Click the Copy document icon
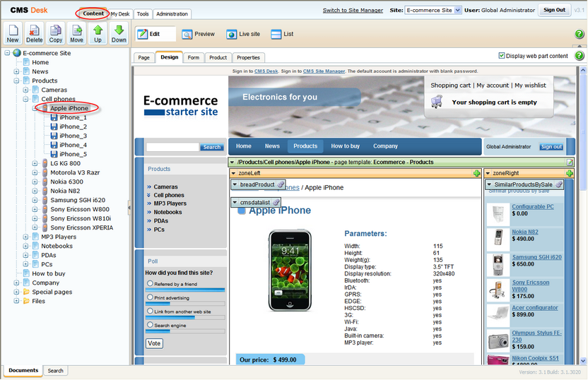 coord(56,33)
